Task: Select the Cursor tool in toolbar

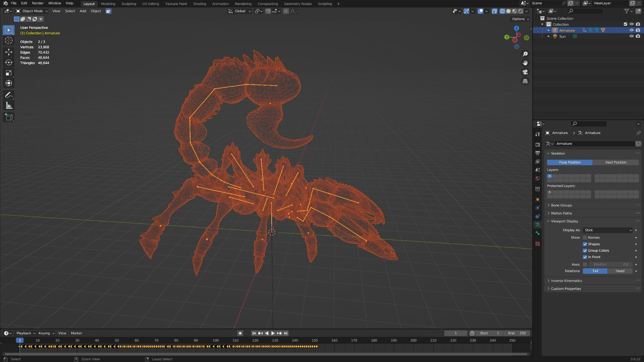Action: pos(9,41)
